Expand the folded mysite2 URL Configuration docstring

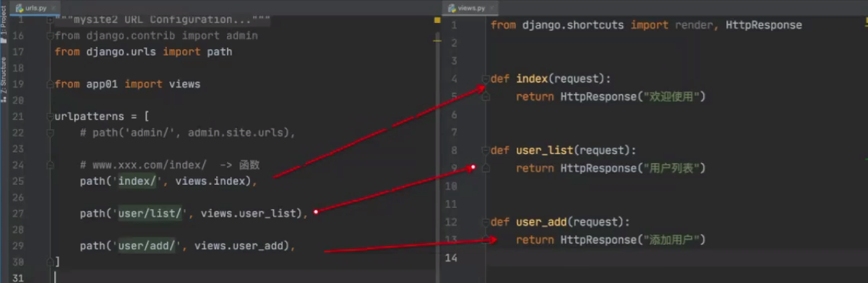click(x=49, y=20)
